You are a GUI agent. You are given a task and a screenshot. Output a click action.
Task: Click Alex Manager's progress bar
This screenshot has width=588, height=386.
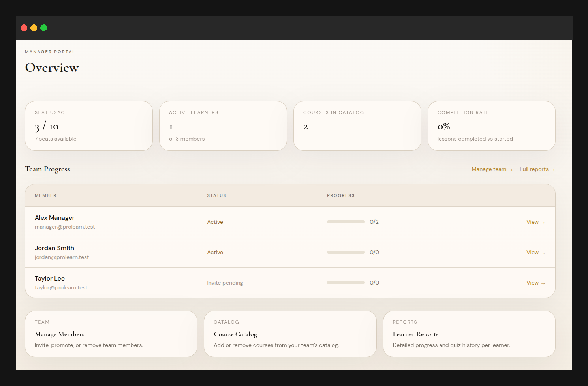[x=346, y=222]
